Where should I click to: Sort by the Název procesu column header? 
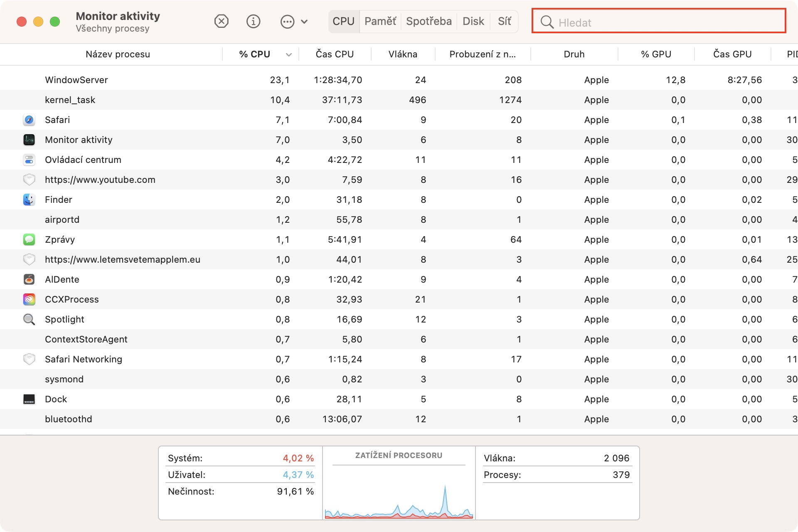click(x=118, y=54)
